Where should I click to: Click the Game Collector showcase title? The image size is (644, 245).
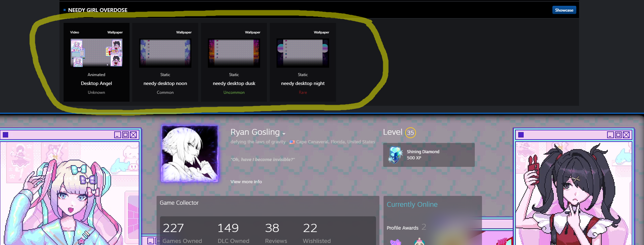click(179, 203)
